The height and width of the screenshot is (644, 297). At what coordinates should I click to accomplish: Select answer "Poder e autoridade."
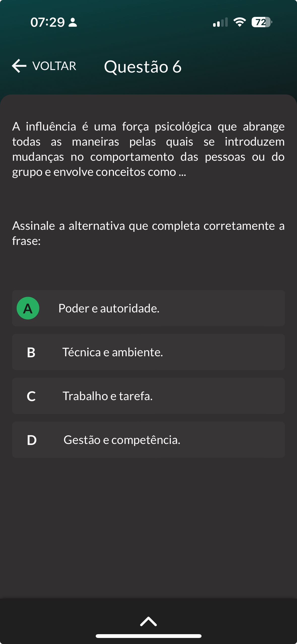(x=109, y=308)
